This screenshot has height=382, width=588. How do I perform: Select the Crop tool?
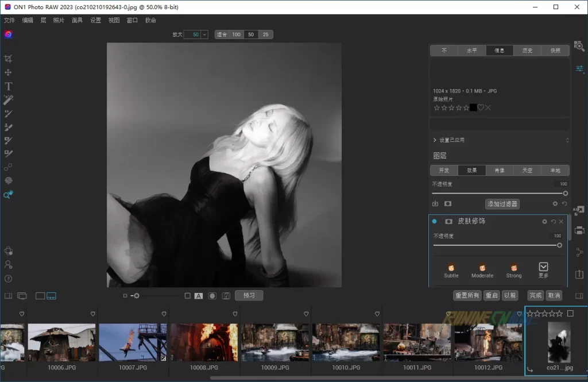[8, 59]
